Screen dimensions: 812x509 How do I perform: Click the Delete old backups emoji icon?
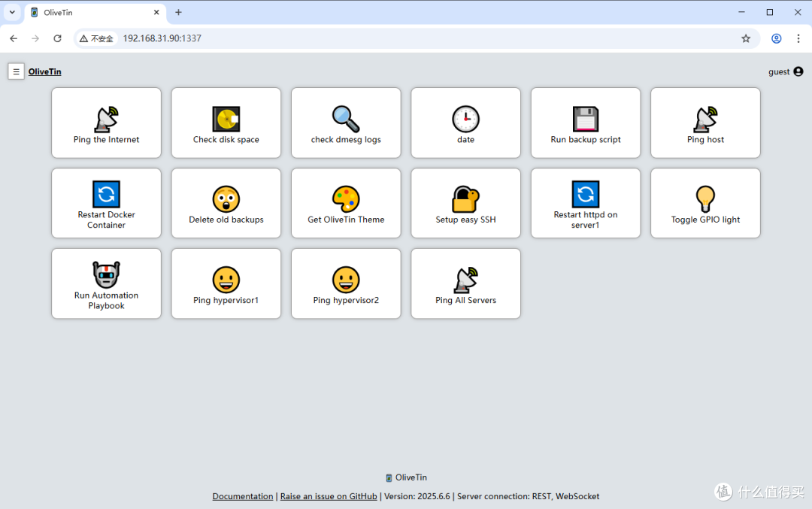click(226, 199)
